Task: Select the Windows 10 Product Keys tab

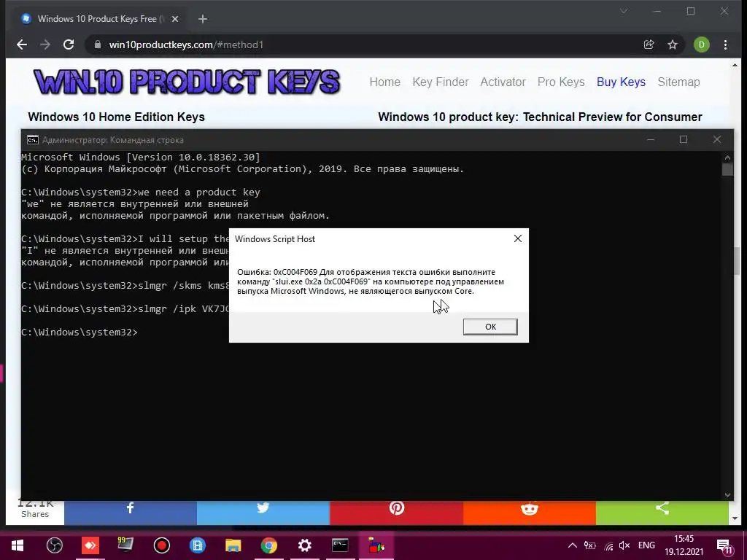Action: pos(100,19)
